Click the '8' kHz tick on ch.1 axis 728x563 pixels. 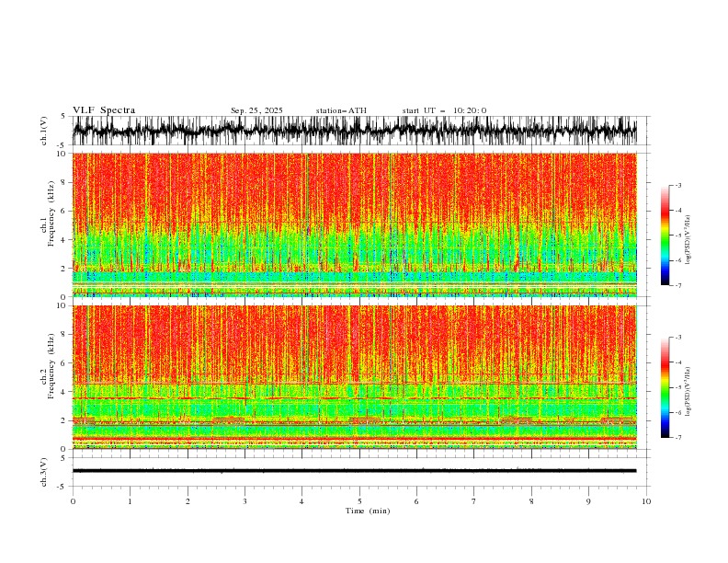pos(64,182)
